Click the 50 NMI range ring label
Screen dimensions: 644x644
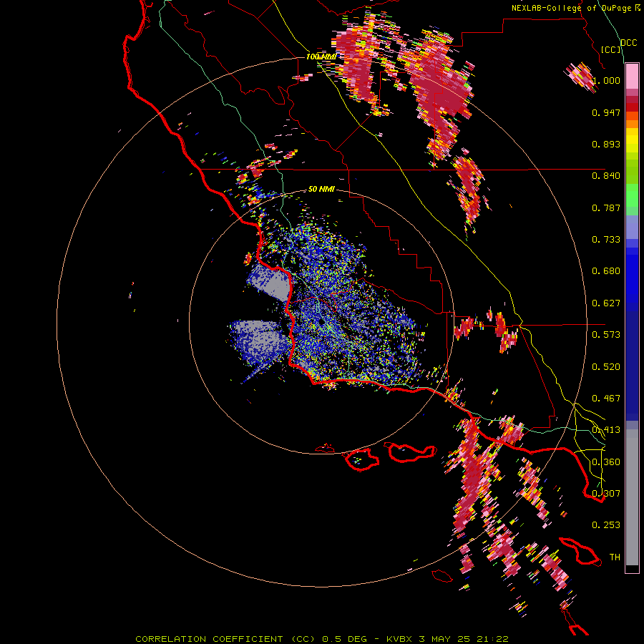pyautogui.click(x=321, y=189)
